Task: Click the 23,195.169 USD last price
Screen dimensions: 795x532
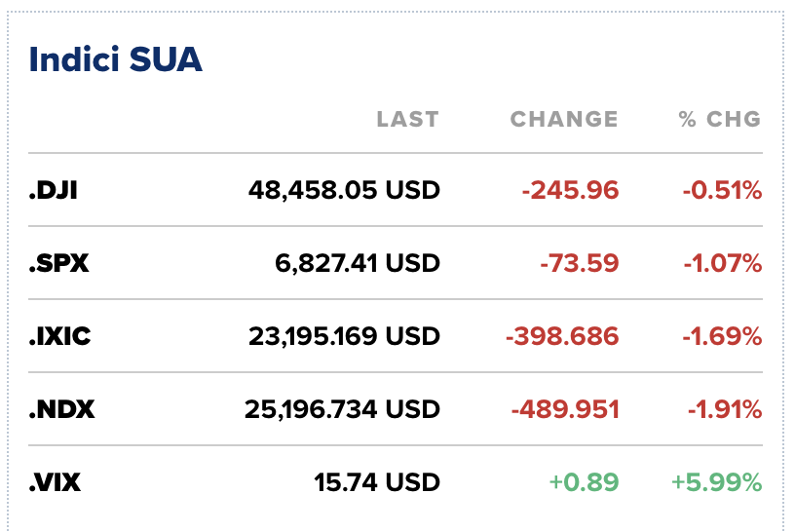Action: click(x=344, y=336)
